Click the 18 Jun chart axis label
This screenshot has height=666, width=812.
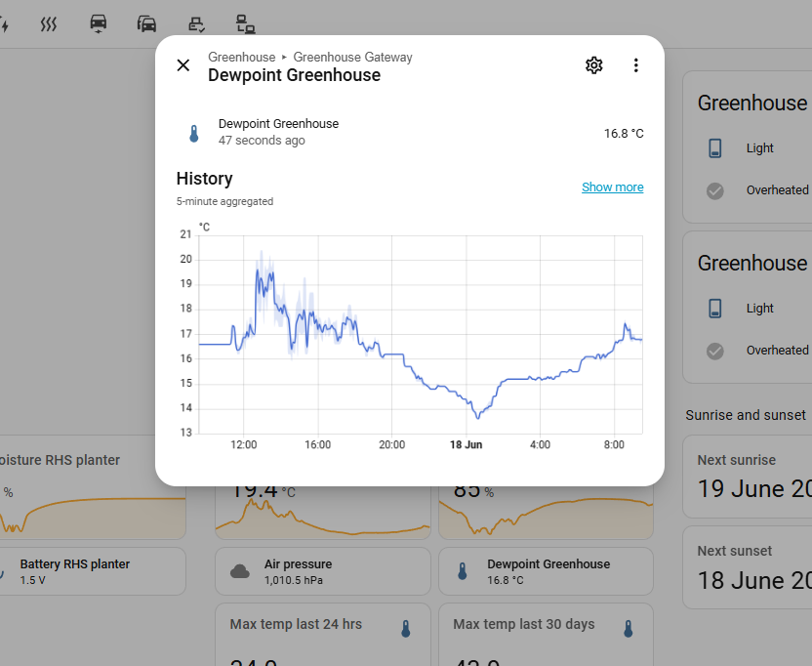[467, 444]
